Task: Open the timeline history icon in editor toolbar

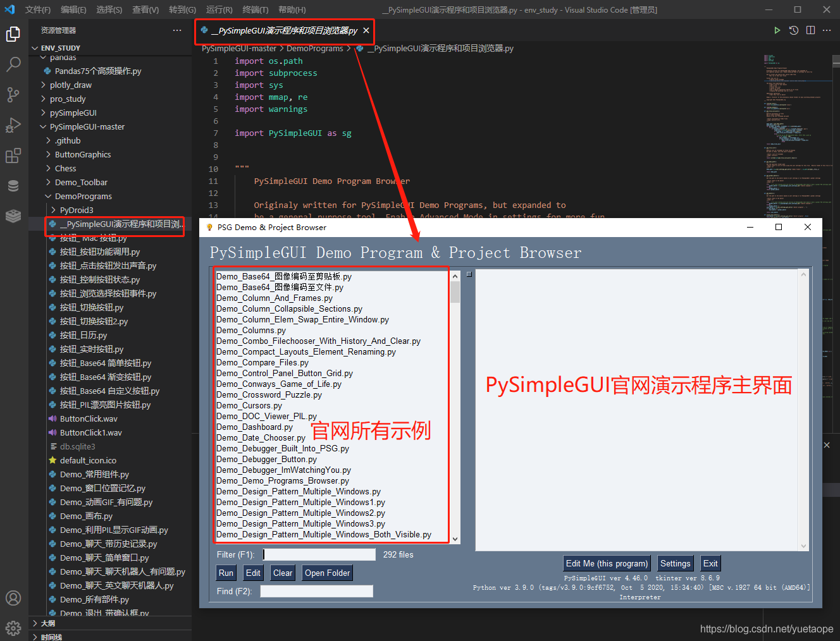Action: (794, 30)
